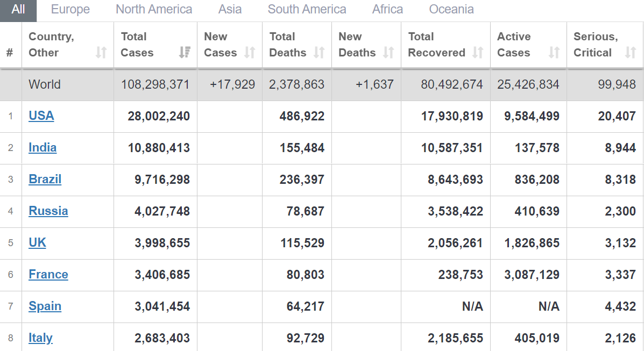Click Serious, Critical sort arrows
The image size is (644, 351).
(631, 53)
